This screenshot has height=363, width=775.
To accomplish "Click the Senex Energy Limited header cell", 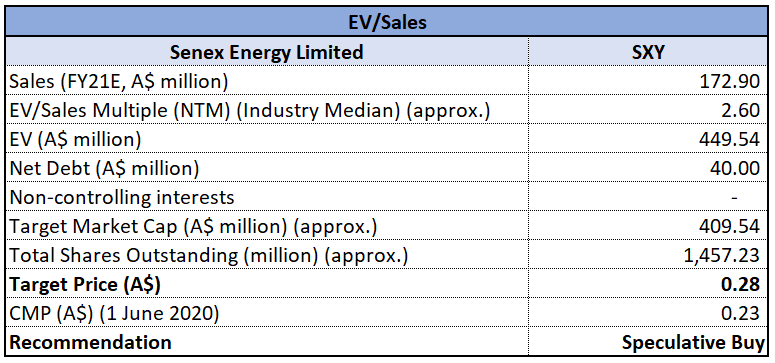I will pos(267,51).
